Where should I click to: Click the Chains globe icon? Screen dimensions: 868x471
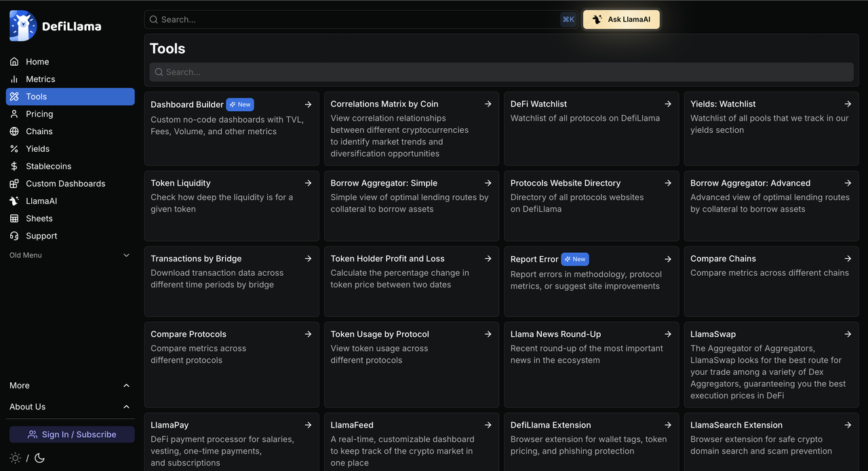pyautogui.click(x=14, y=131)
